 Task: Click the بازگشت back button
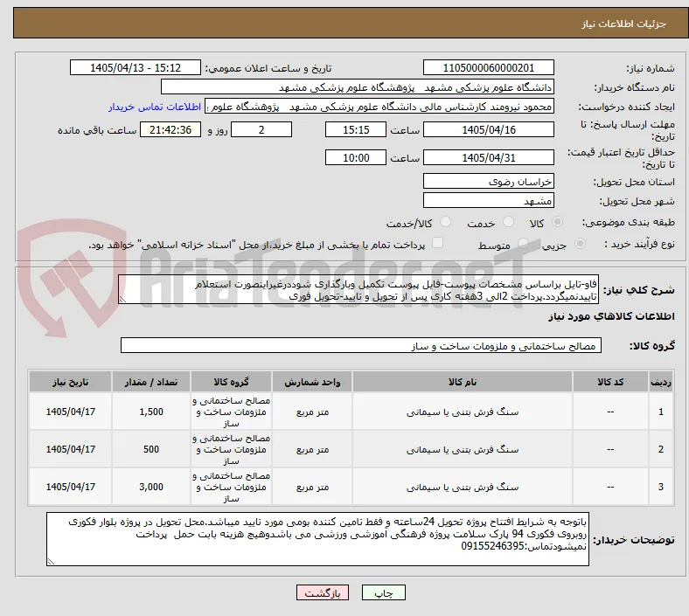(323, 593)
